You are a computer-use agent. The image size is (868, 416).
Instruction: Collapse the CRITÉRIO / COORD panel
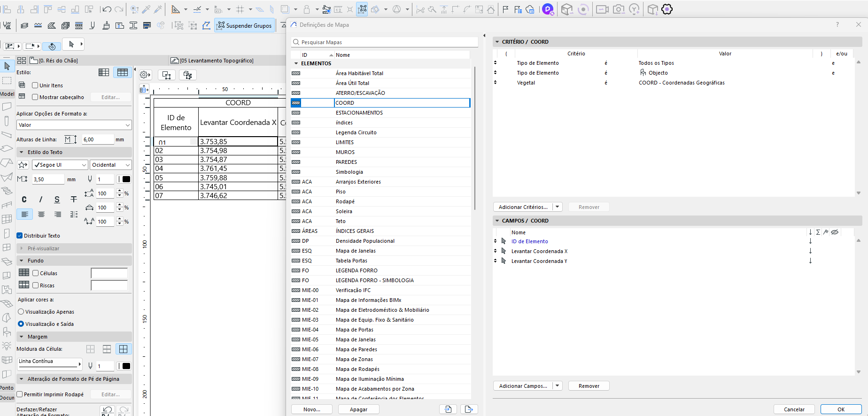coord(497,42)
